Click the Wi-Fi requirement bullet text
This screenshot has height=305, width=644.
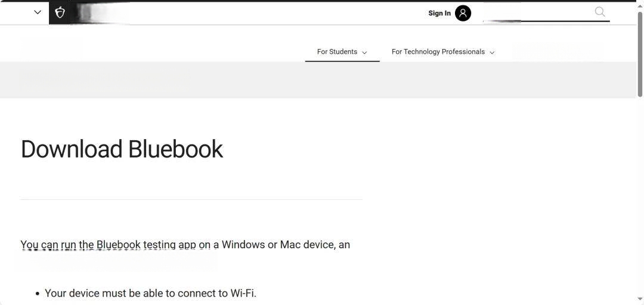point(150,293)
